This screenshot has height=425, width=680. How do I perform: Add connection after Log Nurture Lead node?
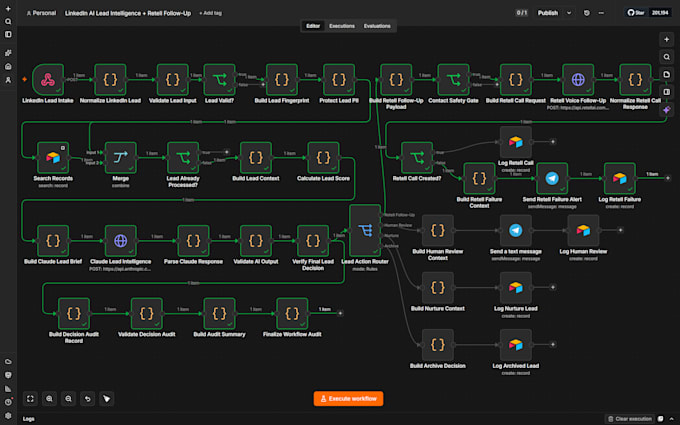click(552, 288)
